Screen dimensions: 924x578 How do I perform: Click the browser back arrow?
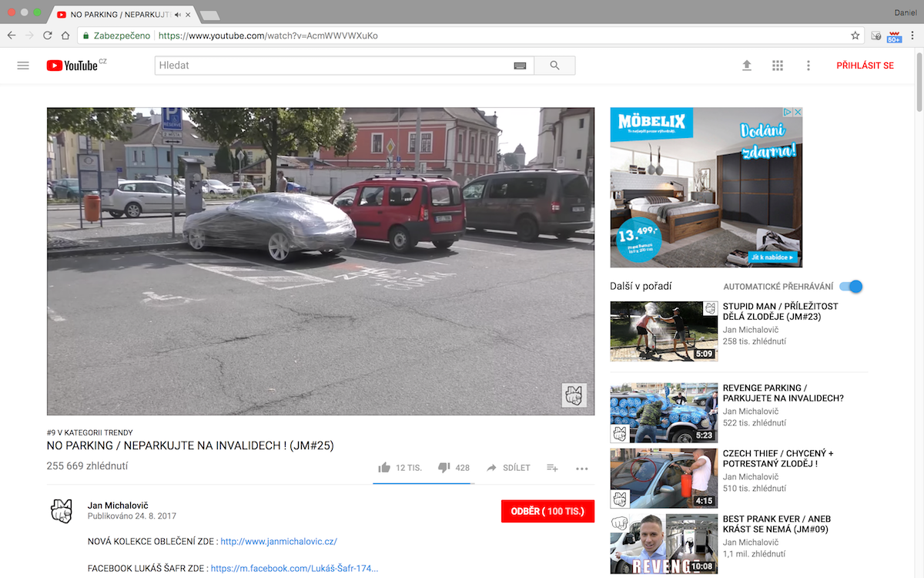coord(12,35)
